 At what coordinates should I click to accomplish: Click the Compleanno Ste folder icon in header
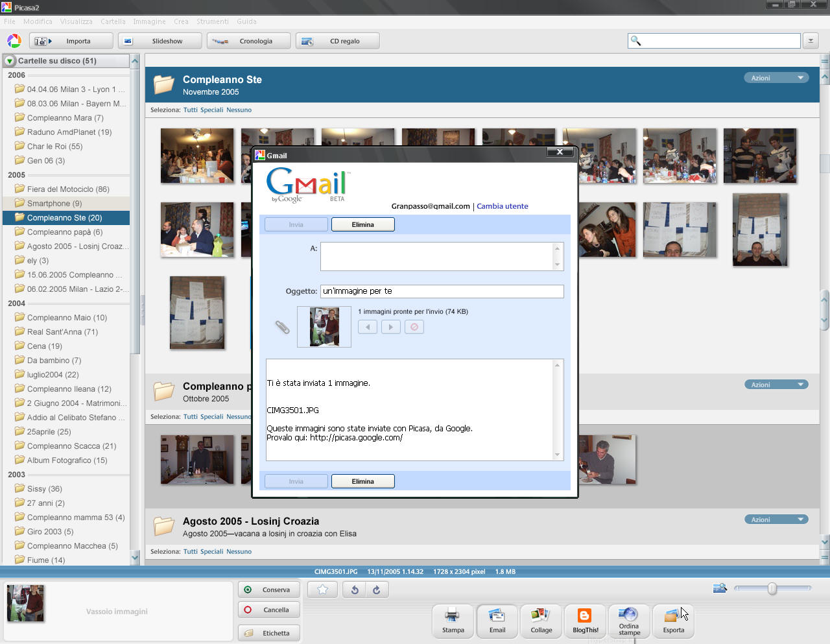click(164, 84)
